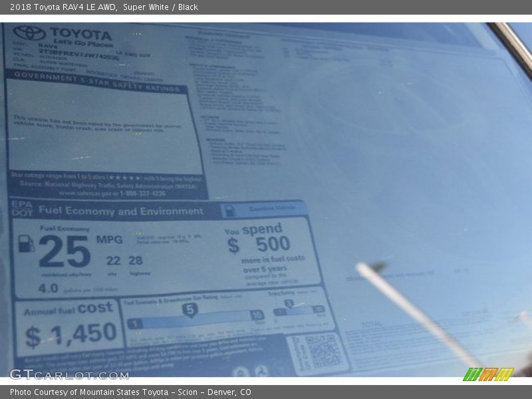Click the '$ 500' spend amount
Screen dimensions: 532x399
click(259, 245)
